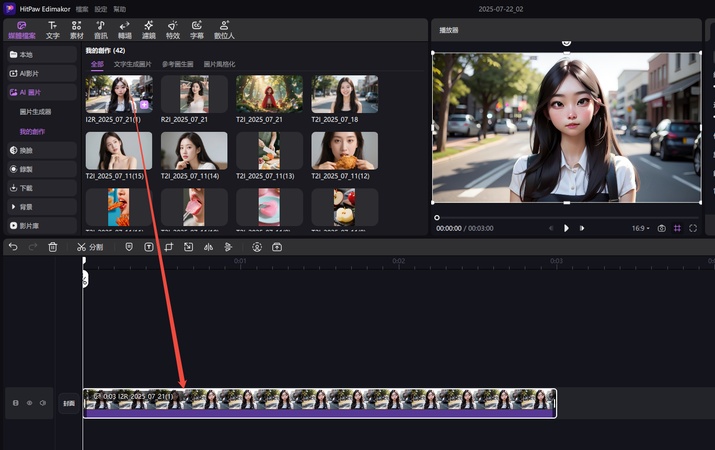Select AI 圖片 in the sidebar
The image size is (715, 450).
[42, 93]
